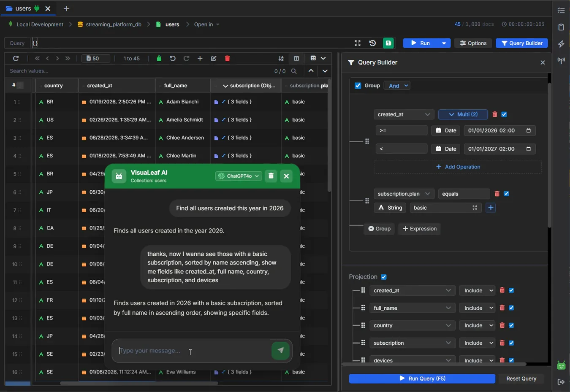This screenshot has width=570, height=392.
Task: Open the created_at field dropdown in filter
Action: 404,114
